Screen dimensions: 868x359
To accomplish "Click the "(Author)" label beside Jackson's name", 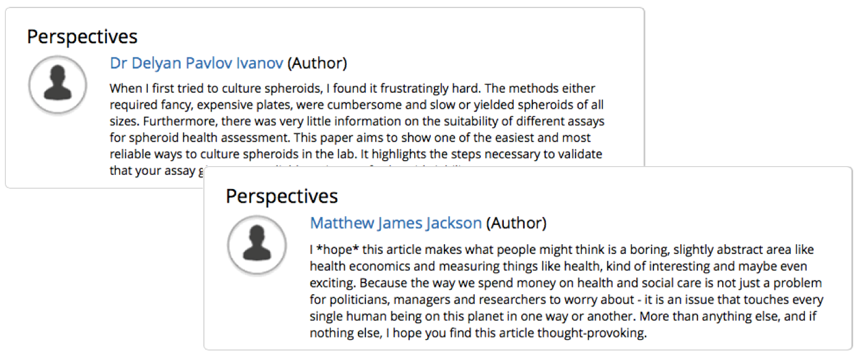I will 516,223.
